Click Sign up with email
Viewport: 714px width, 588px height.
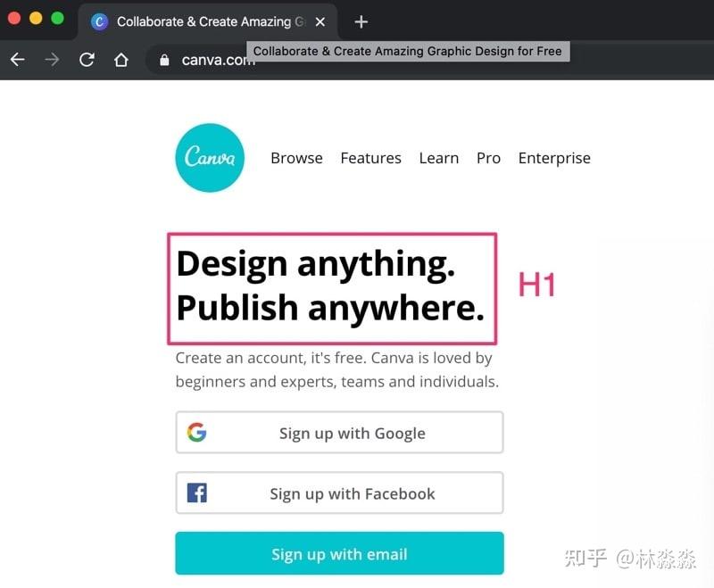pos(339,553)
